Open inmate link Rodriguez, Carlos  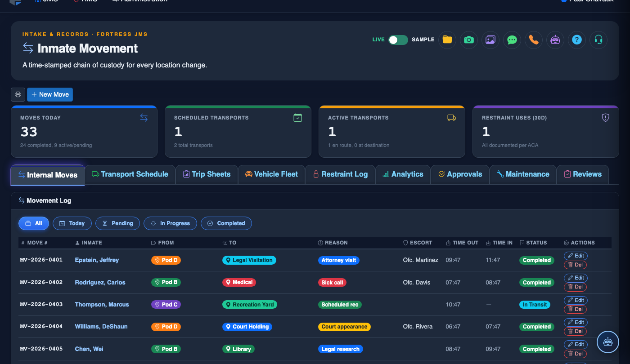point(100,283)
